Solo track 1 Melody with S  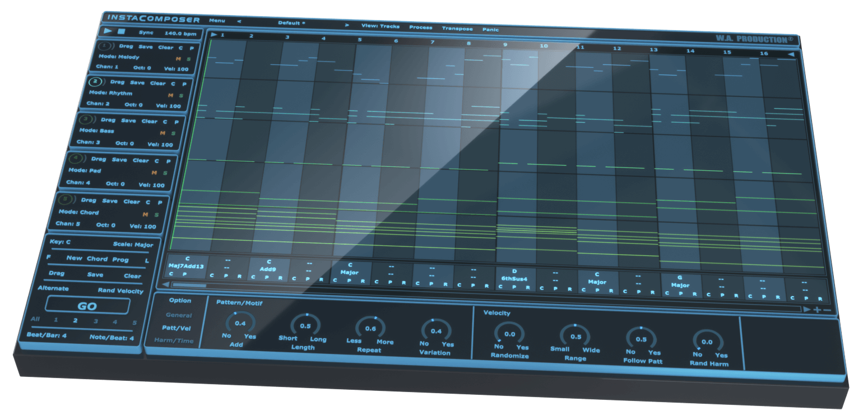pyautogui.click(x=188, y=59)
